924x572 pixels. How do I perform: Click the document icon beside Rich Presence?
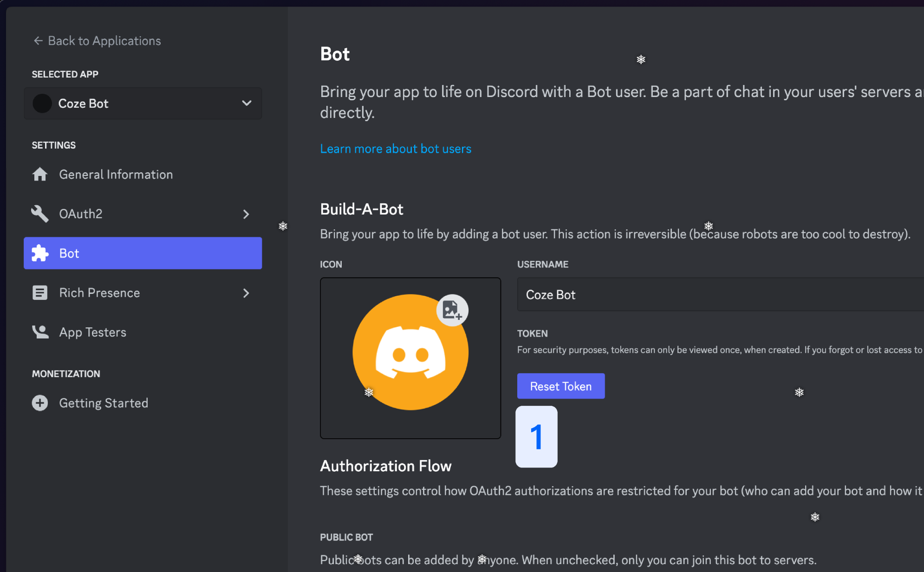click(x=40, y=293)
